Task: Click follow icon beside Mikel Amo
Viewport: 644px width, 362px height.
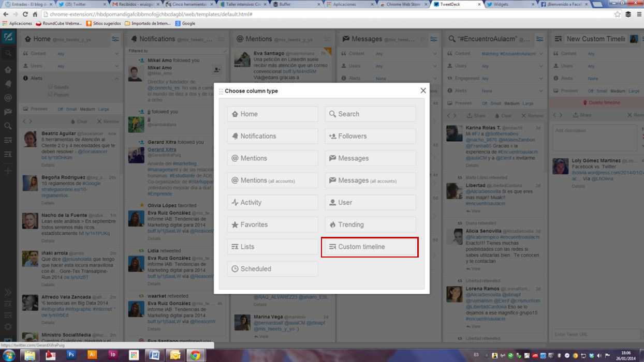Action: click(x=217, y=70)
